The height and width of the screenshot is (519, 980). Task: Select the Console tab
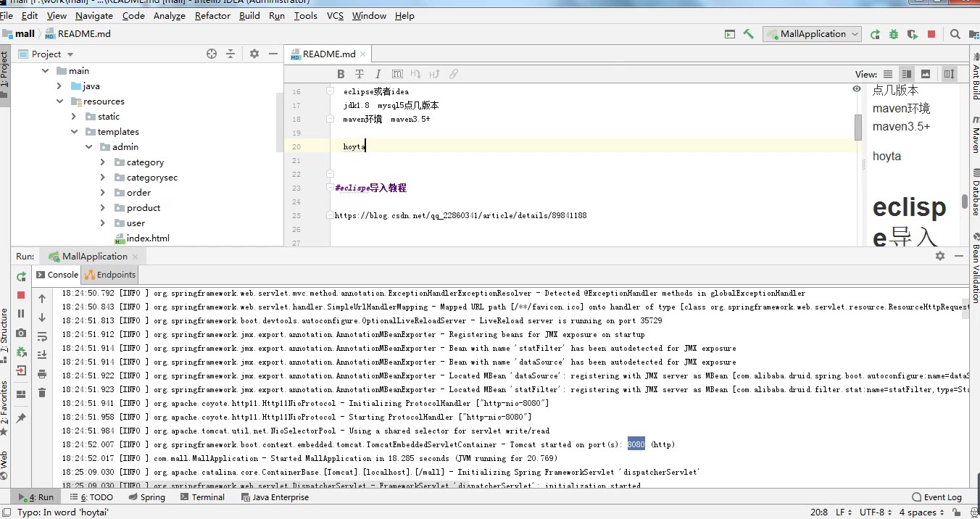57,275
